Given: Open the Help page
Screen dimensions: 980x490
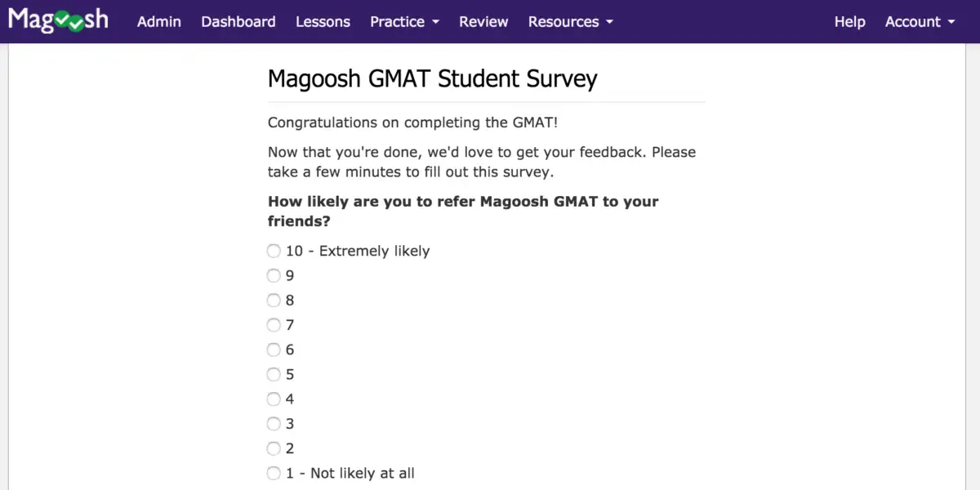Looking at the screenshot, I should click(x=849, y=22).
